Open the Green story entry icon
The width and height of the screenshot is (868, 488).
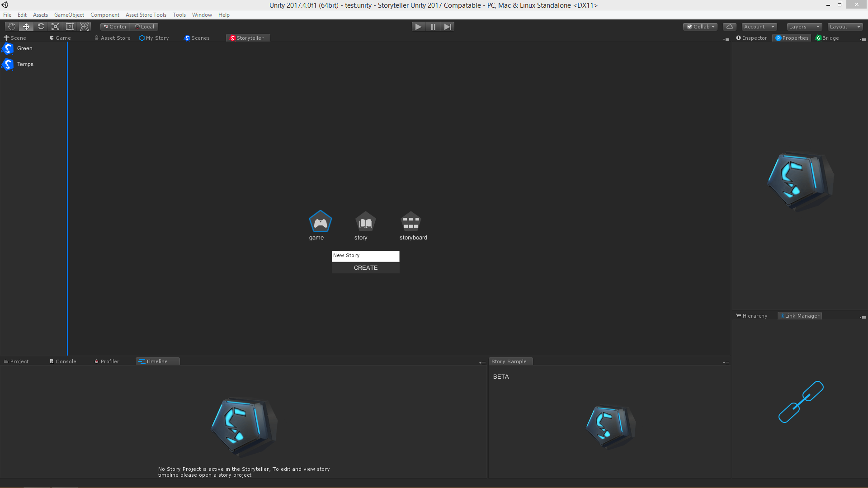coord(8,48)
